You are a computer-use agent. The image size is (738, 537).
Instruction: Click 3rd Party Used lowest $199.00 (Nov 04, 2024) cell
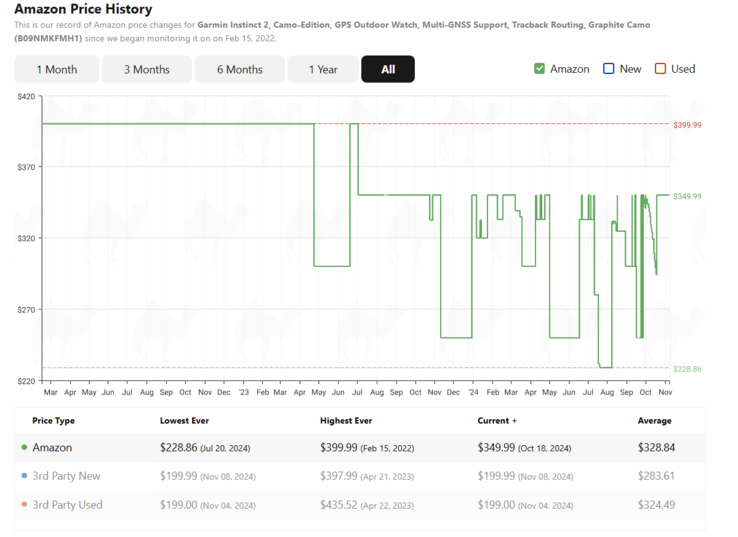[x=208, y=505]
